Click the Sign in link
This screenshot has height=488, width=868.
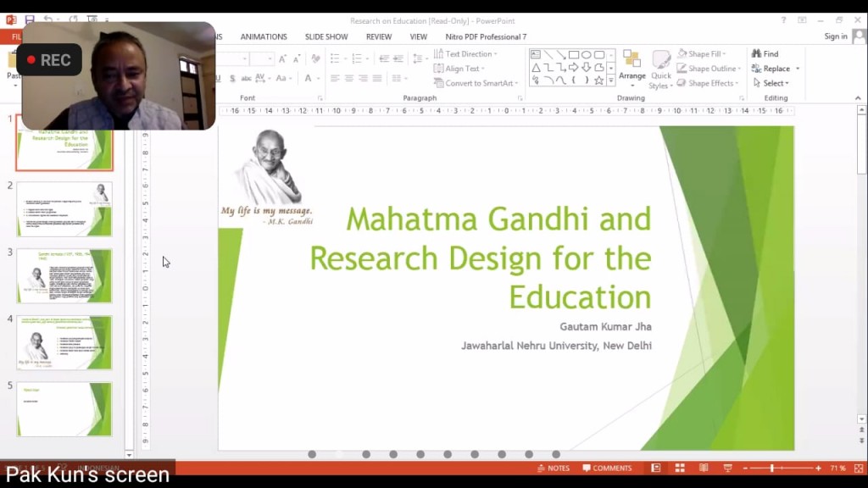pos(835,36)
